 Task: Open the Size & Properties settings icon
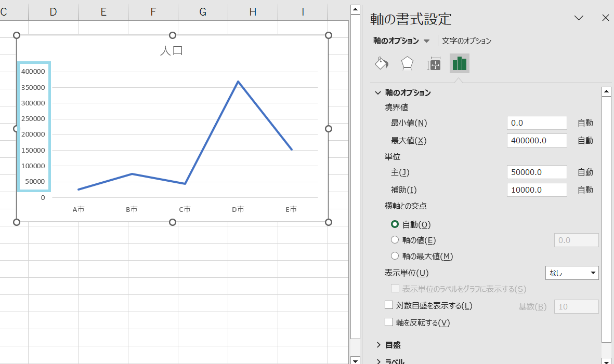point(433,63)
